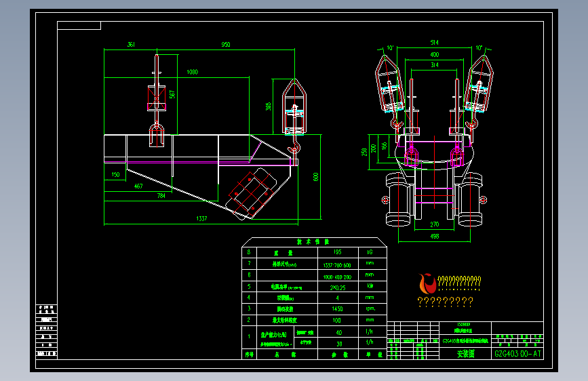Image resolution: width=588 pixels, height=381 pixels.
Task: Select the 950 dimension label
Action: point(226,45)
